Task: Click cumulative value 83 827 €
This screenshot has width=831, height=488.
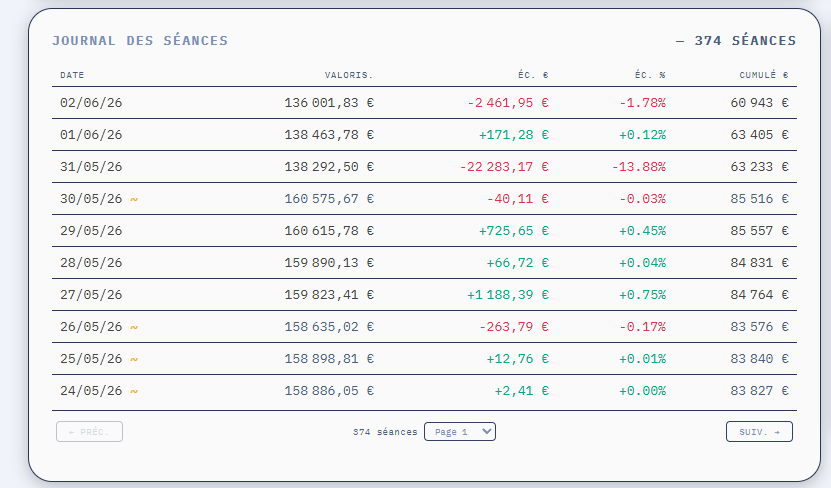Action: (x=759, y=391)
